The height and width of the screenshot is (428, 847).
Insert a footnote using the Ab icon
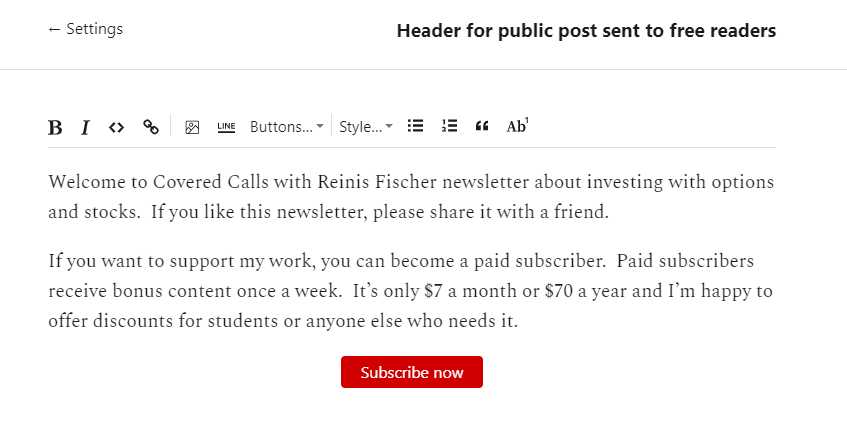click(x=517, y=126)
